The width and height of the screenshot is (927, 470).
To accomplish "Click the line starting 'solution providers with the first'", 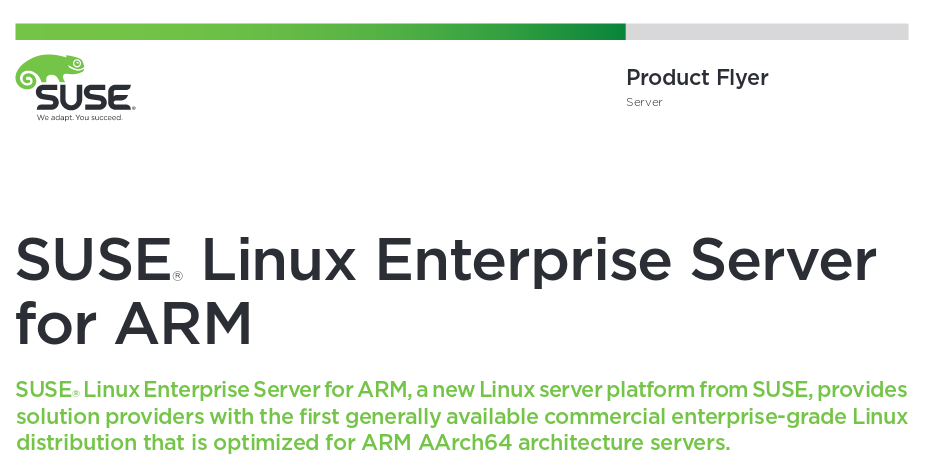I will coord(462,417).
